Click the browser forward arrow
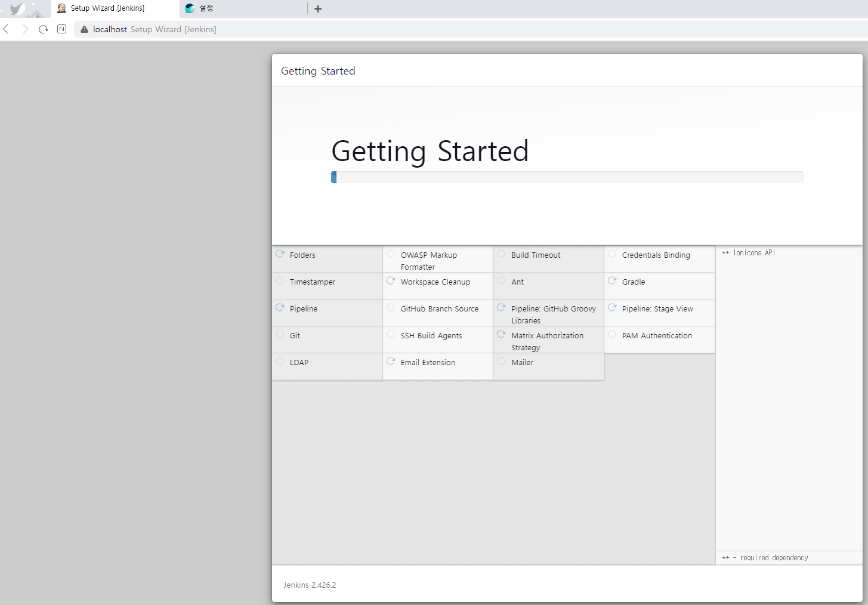 25,29
